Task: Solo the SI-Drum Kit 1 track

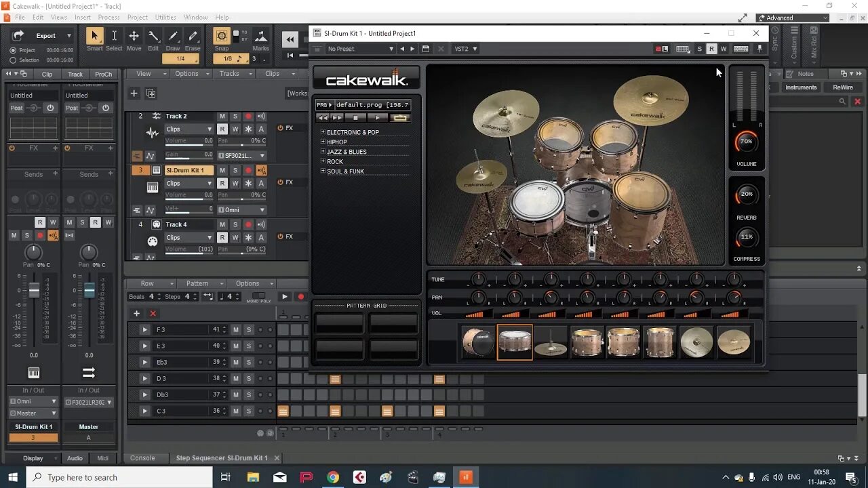Action: click(235, 170)
